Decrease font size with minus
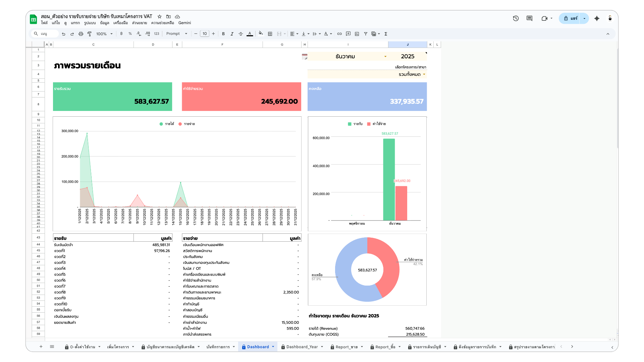This screenshot has width=644, height=362. point(196,34)
